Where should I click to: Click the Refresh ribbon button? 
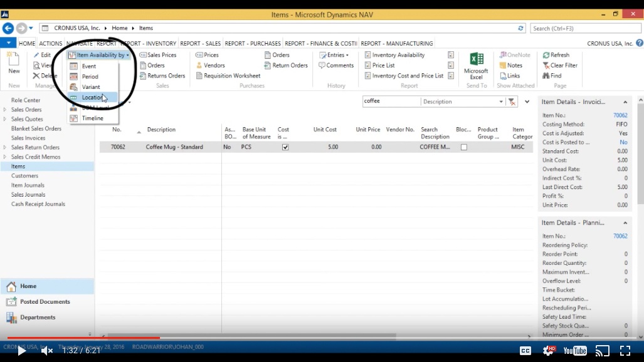(x=556, y=55)
